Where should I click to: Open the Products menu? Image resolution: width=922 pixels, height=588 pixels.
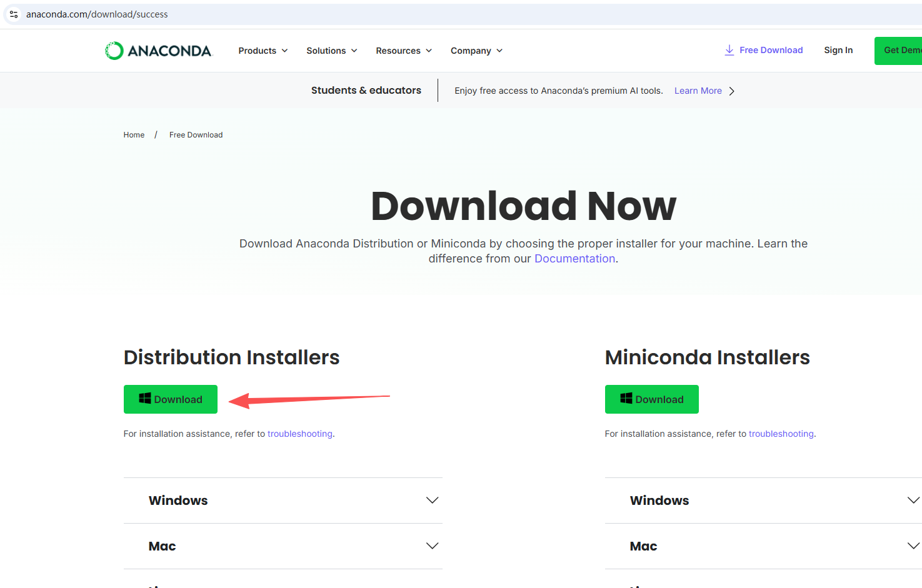263,51
